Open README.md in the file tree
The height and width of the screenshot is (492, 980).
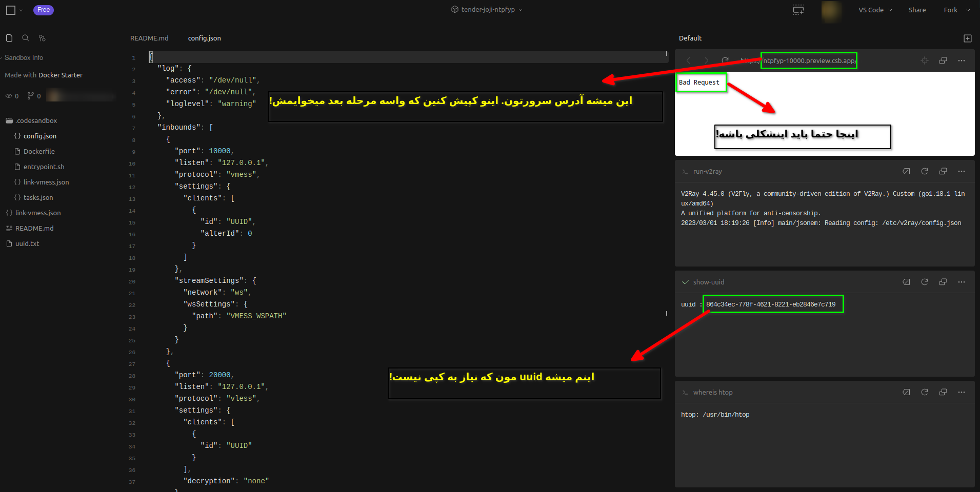(34, 229)
